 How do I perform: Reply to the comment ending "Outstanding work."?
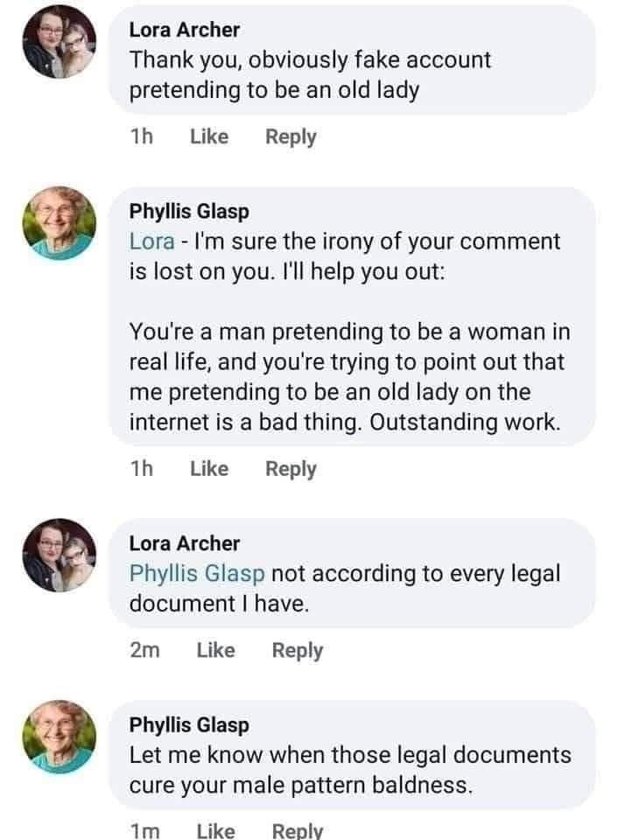point(291,469)
